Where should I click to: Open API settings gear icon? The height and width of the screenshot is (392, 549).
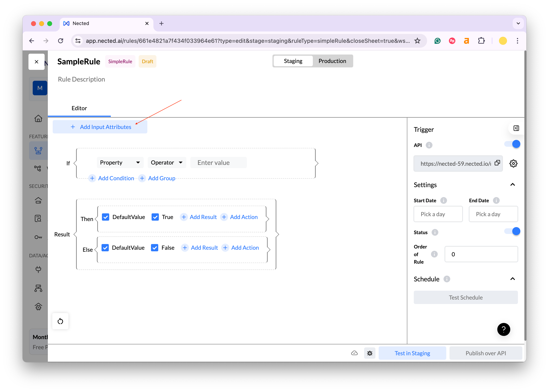(x=513, y=164)
